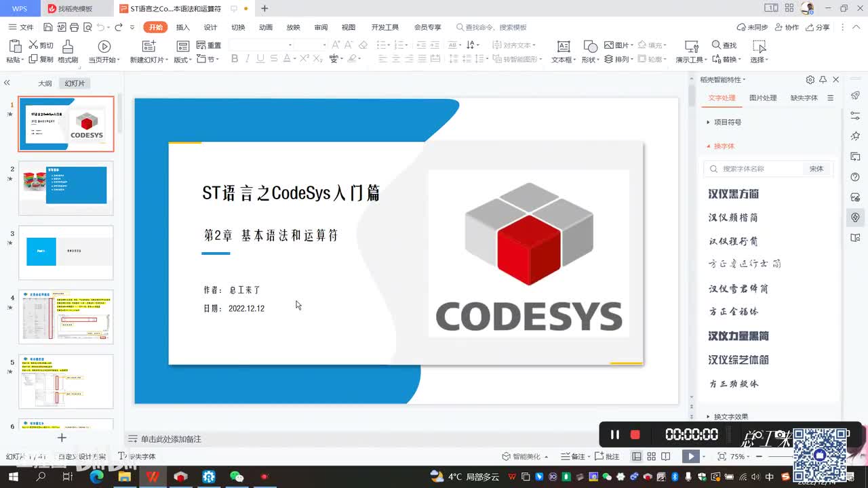Viewport: 868px width, 488px height.
Task: Click the New Slide (新建幻灯片) icon
Action: click(149, 46)
